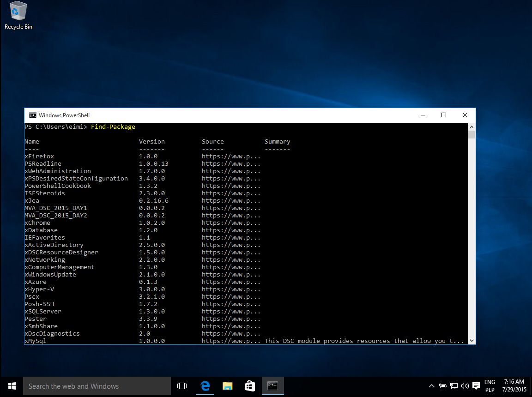Click the Pester package name
This screenshot has height=397, width=532.
point(36,319)
